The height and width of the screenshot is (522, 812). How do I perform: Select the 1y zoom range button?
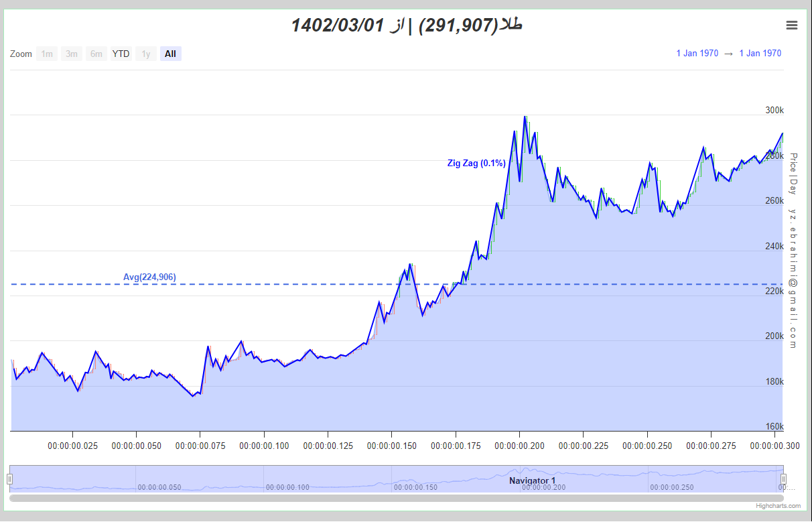146,54
